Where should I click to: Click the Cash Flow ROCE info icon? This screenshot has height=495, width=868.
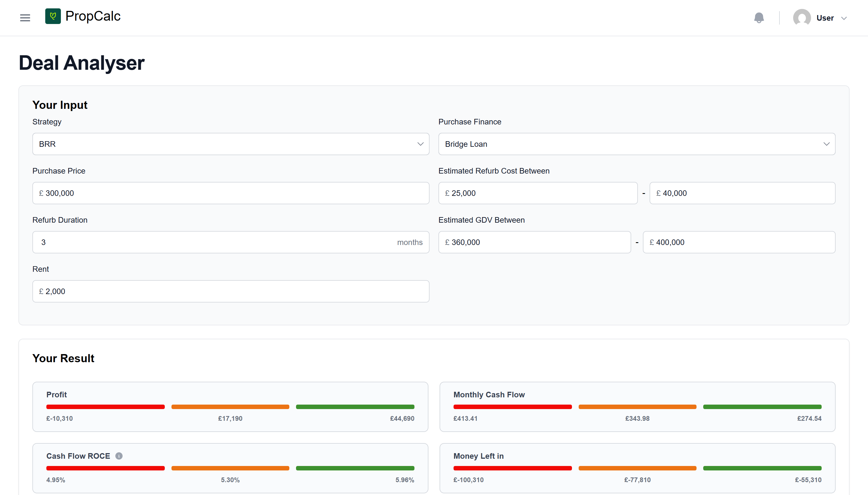click(x=119, y=456)
